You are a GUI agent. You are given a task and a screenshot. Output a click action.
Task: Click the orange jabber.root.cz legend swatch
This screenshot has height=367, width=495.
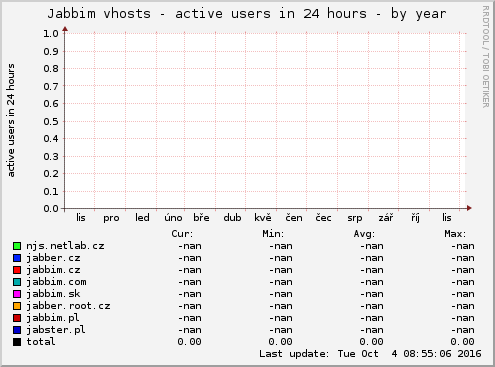17,306
